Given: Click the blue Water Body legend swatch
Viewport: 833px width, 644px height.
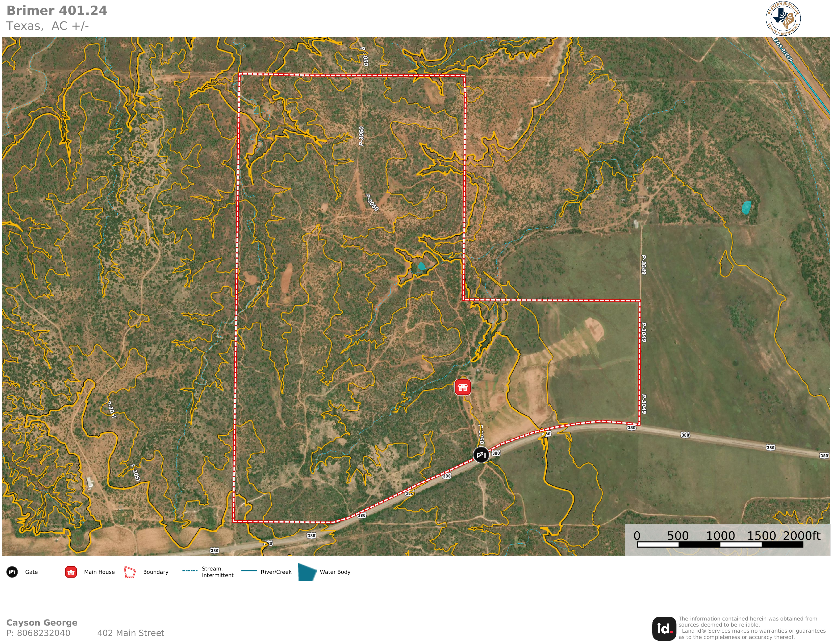Looking at the screenshot, I should point(307,572).
